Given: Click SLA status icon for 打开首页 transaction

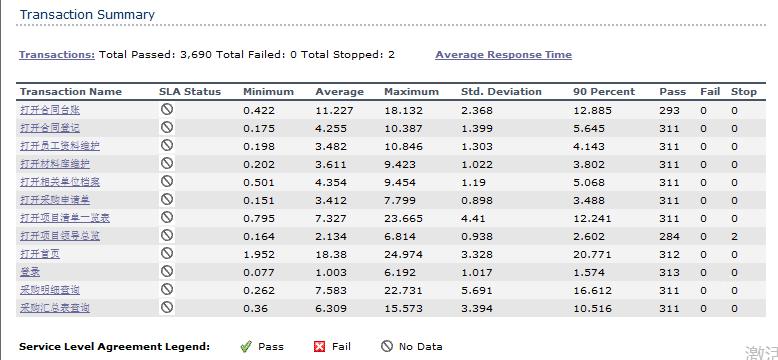Looking at the screenshot, I should click(x=167, y=253).
